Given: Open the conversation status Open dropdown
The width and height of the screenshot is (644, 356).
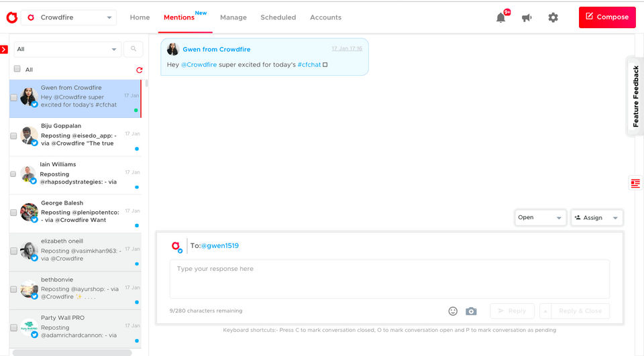Looking at the screenshot, I should 540,218.
